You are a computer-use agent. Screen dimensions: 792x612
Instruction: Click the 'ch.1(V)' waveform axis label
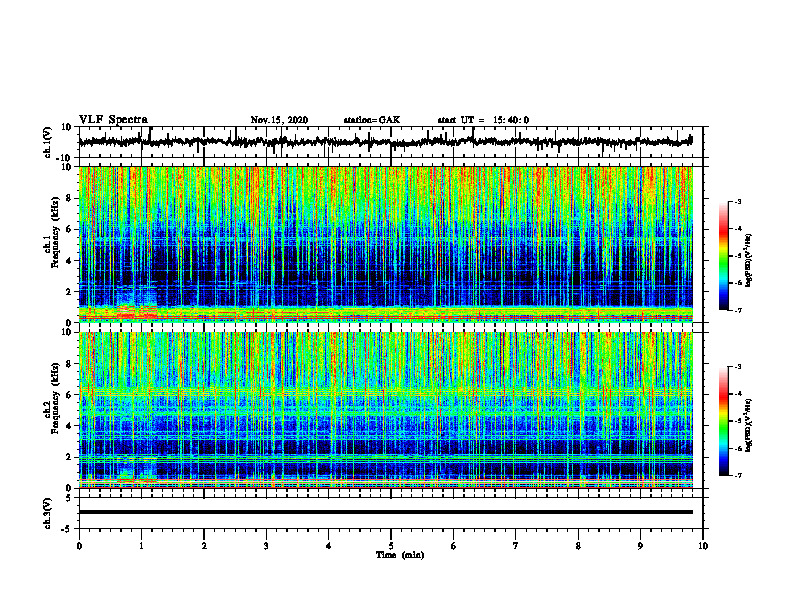tap(48, 142)
